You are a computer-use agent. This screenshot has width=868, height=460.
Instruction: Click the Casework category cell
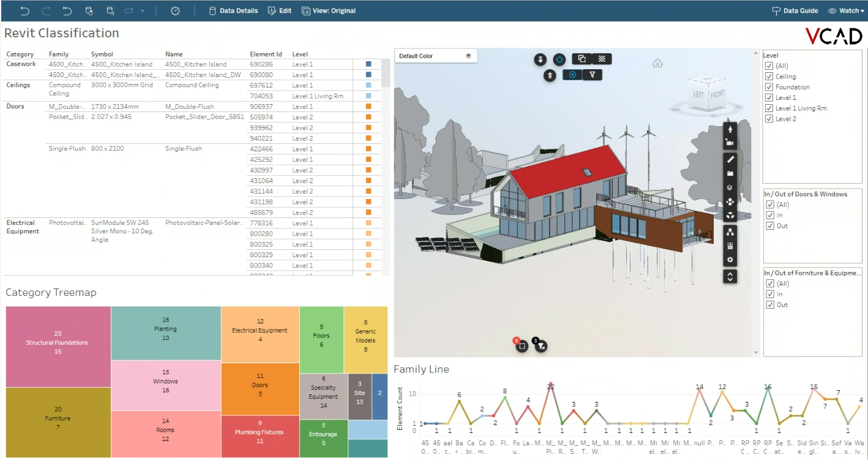(x=21, y=64)
